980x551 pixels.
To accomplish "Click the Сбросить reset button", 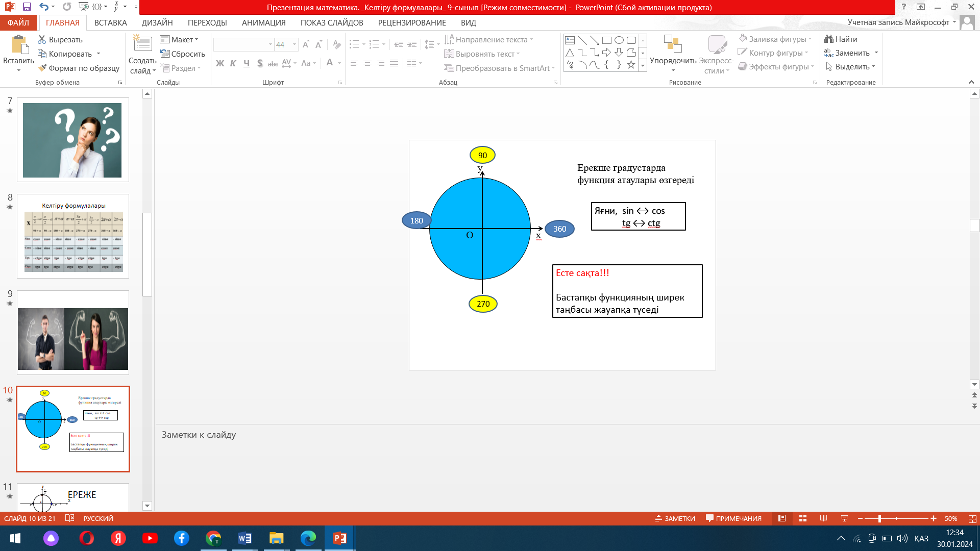I will 183,54.
